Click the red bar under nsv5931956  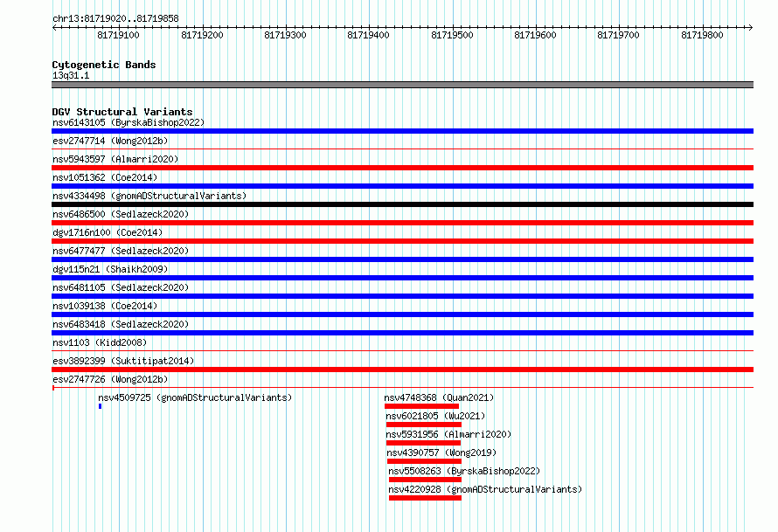coord(423,443)
